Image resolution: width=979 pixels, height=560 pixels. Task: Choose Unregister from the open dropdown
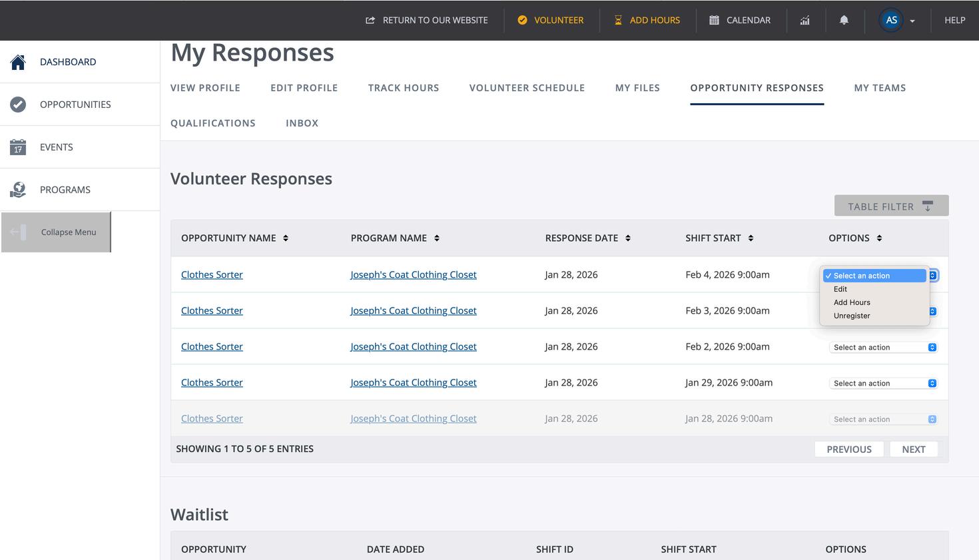pyautogui.click(x=852, y=316)
